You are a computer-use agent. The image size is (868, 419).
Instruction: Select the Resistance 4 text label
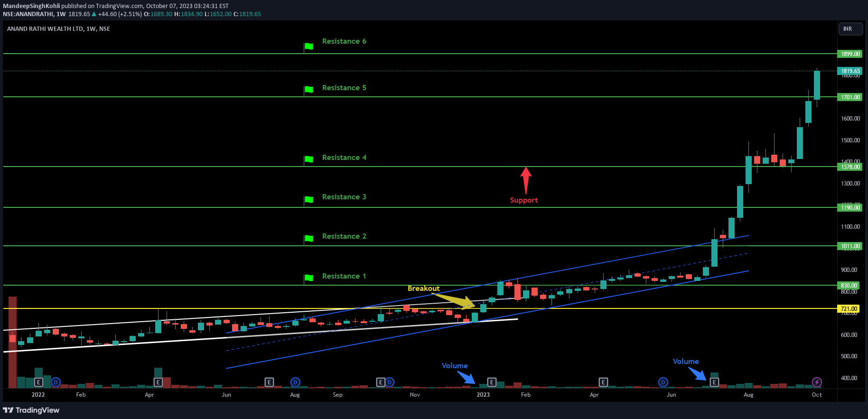pos(344,158)
